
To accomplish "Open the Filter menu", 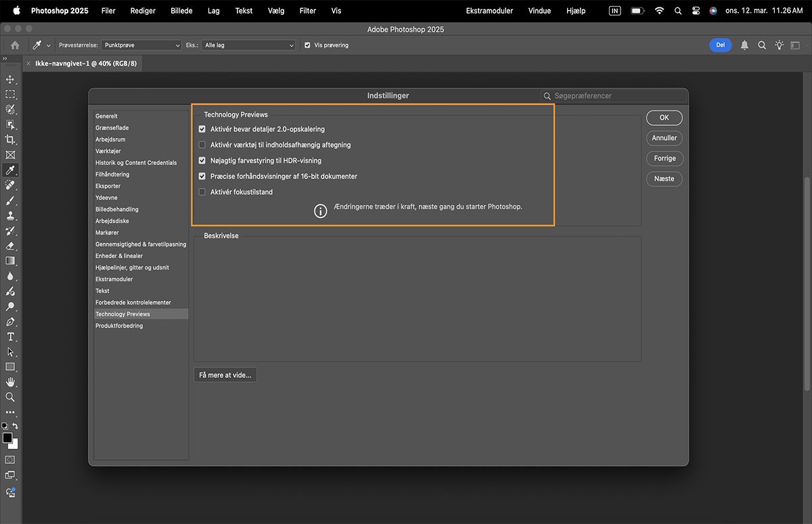I will (x=307, y=11).
